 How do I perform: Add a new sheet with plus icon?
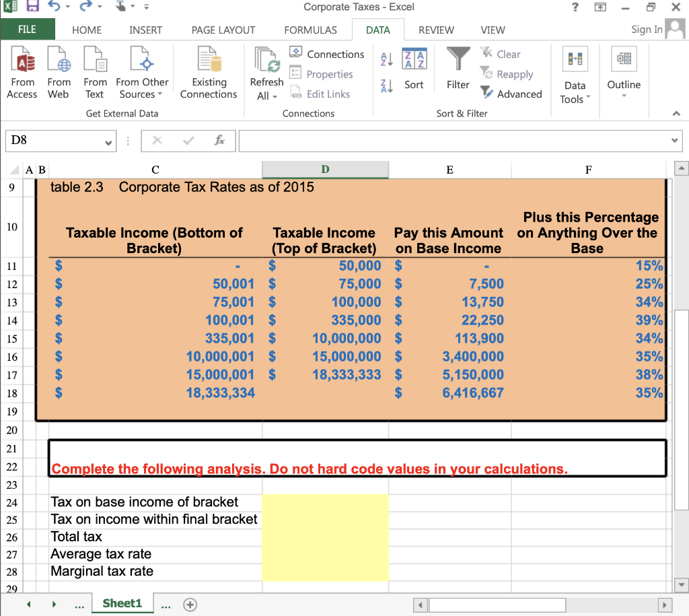190,605
